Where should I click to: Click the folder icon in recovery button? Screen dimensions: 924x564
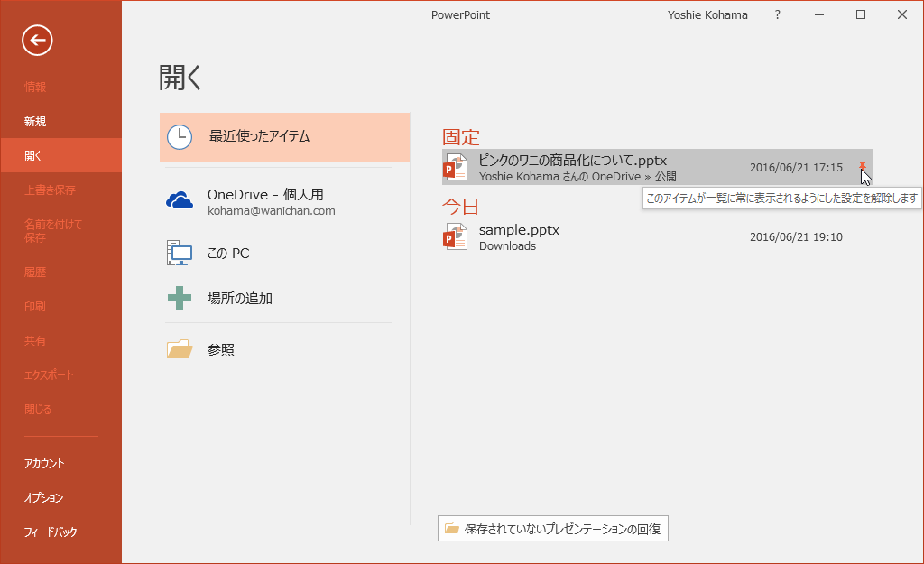[451, 528]
